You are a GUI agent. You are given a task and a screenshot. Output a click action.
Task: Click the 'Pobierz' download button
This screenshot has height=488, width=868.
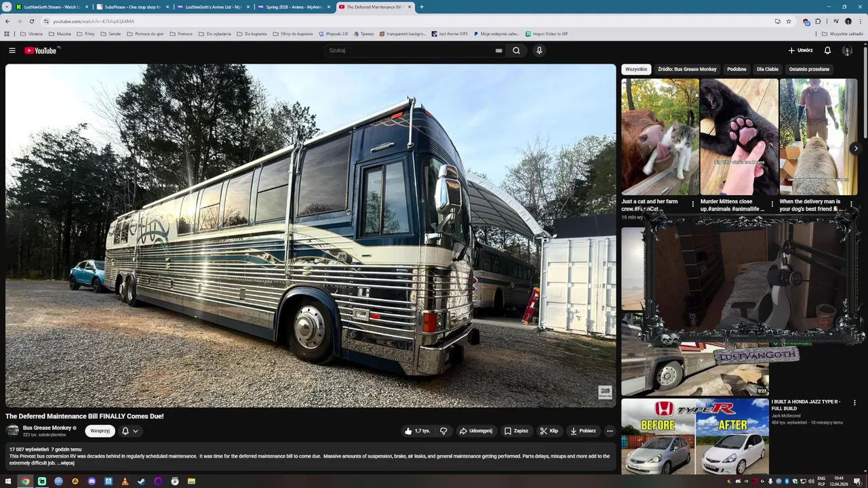(x=583, y=430)
